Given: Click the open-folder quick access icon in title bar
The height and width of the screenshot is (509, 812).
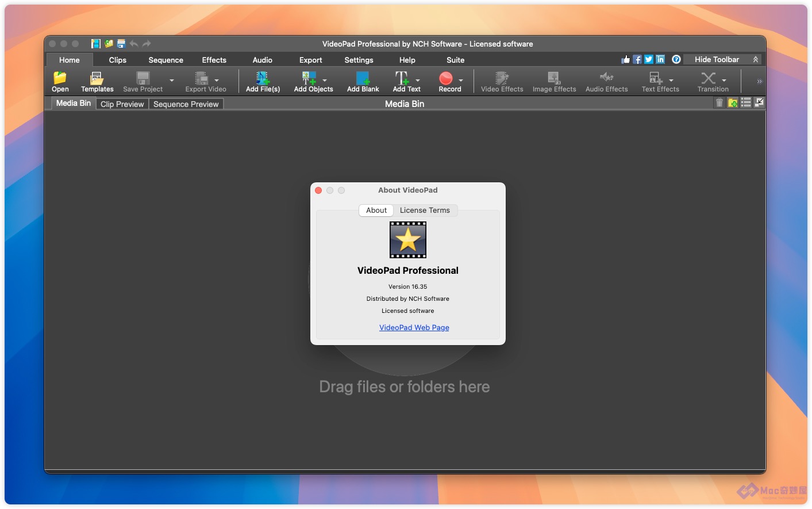Looking at the screenshot, I should [109, 44].
